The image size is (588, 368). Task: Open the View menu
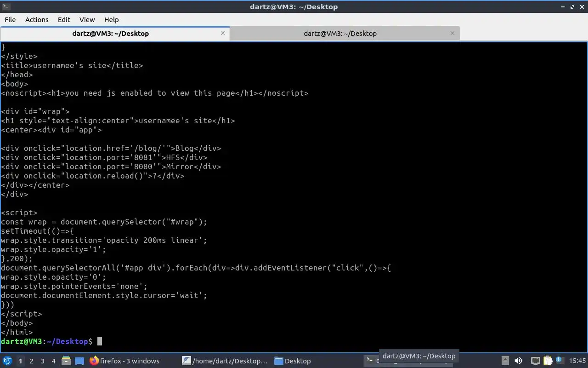pyautogui.click(x=87, y=20)
